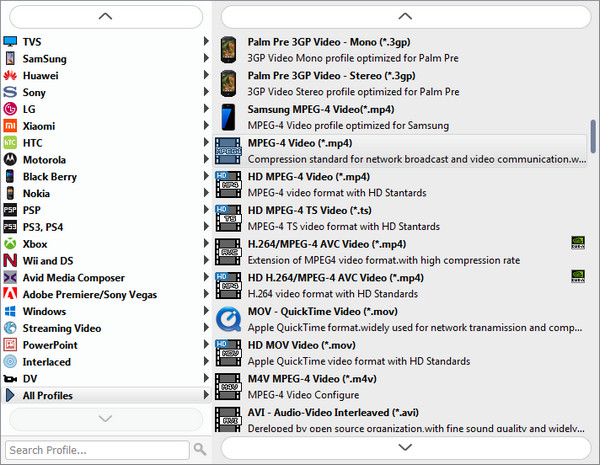
Task: Select HD H.264/MPEG-4 AVC Video profile
Action: point(400,286)
